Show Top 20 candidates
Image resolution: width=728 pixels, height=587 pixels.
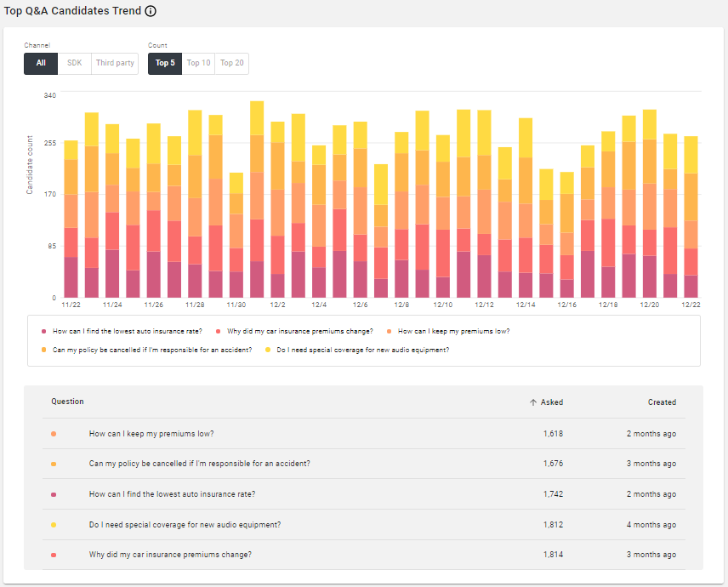[x=231, y=63]
